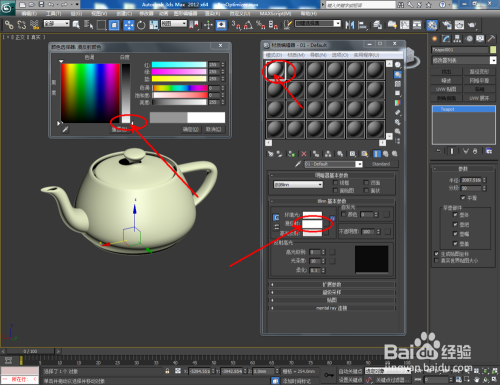This screenshot has height=385, width=500.
Task: Open the 01 - Default material name dropdown
Action: point(359,164)
